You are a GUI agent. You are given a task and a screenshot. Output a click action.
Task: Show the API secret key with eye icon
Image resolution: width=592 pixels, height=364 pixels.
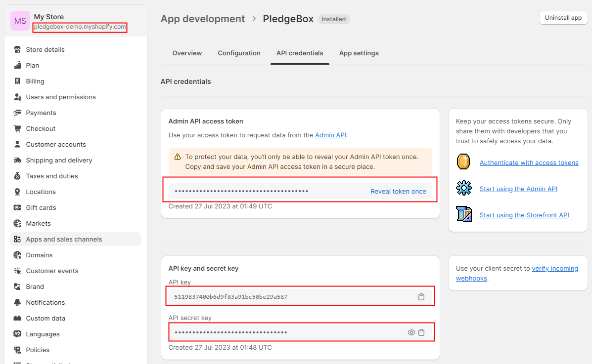[411, 332]
